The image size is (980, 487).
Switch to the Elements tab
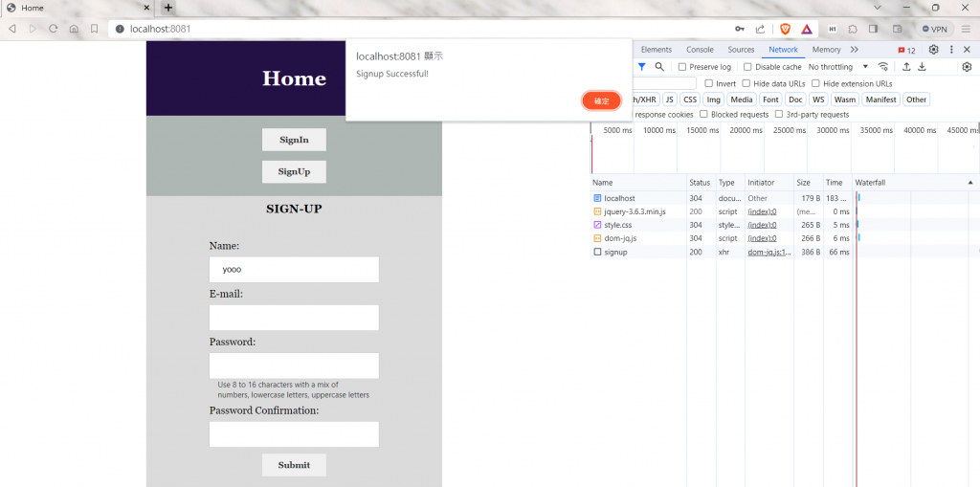point(657,50)
